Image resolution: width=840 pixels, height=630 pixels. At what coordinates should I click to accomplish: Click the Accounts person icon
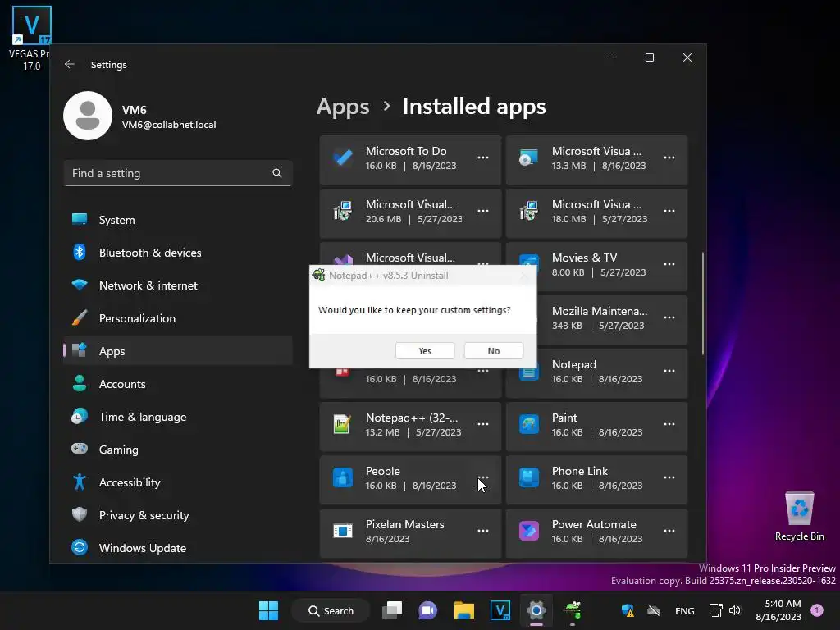tap(80, 384)
